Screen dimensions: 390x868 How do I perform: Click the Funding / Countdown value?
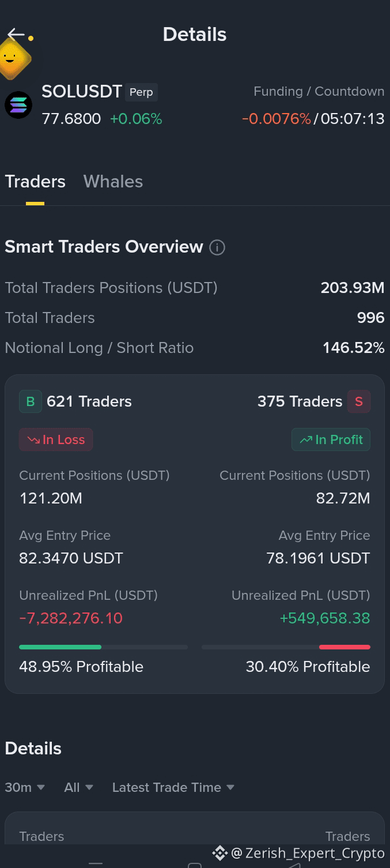(313, 119)
